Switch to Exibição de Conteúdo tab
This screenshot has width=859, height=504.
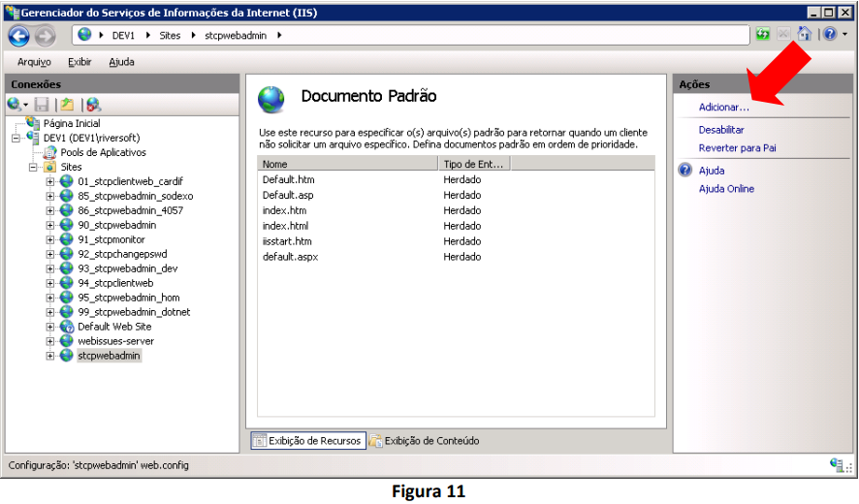424,440
